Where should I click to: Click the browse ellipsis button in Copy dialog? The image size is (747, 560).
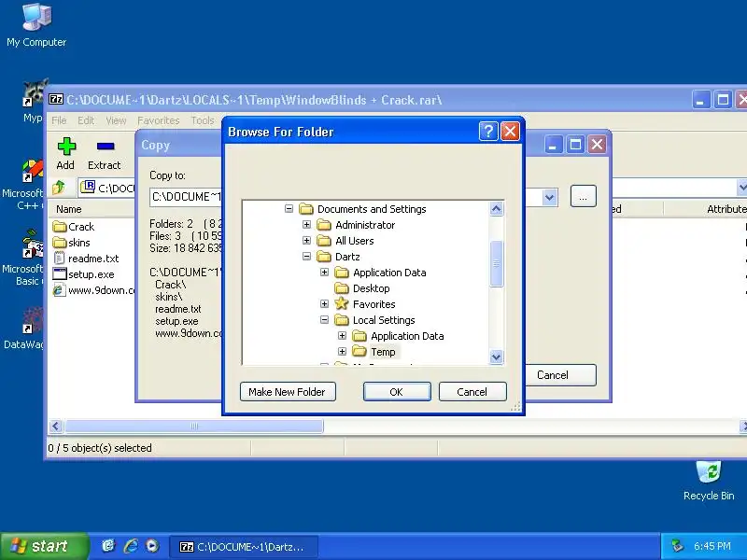pos(583,196)
